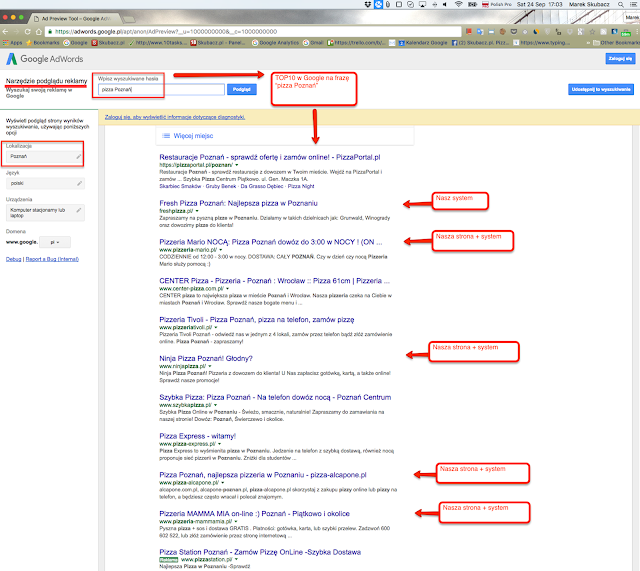640x571 pixels.
Task: Expand the www.ninjapizza.pl URL dropdown arrow
Action: pyautogui.click(x=210, y=366)
